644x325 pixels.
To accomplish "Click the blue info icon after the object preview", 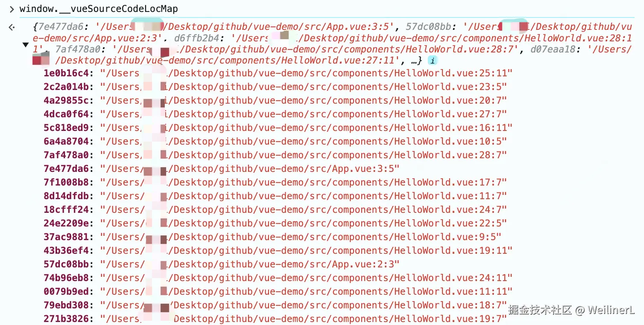I will coord(433,61).
